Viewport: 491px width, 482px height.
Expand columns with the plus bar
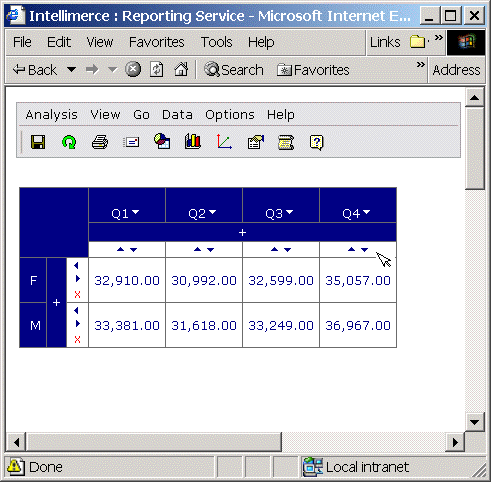[x=242, y=232]
